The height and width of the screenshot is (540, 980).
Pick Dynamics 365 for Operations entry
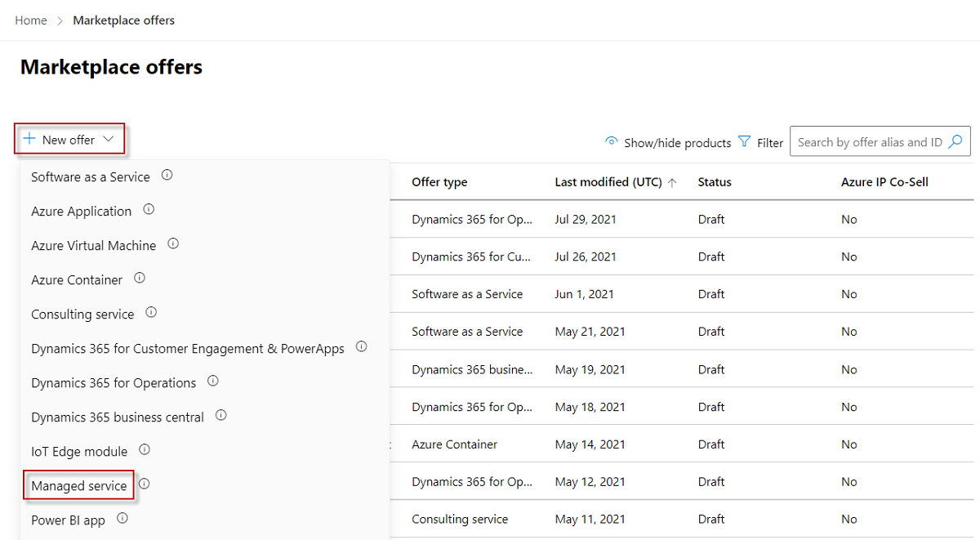pos(114,383)
